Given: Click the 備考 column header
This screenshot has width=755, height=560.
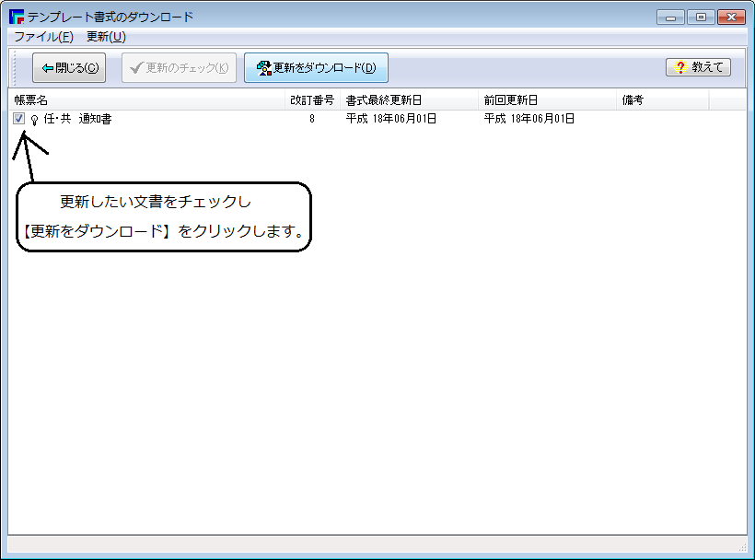Looking at the screenshot, I should point(662,99).
